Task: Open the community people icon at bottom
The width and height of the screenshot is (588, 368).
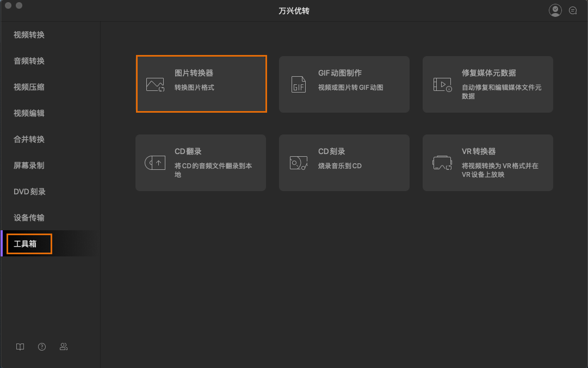Action: click(x=64, y=347)
